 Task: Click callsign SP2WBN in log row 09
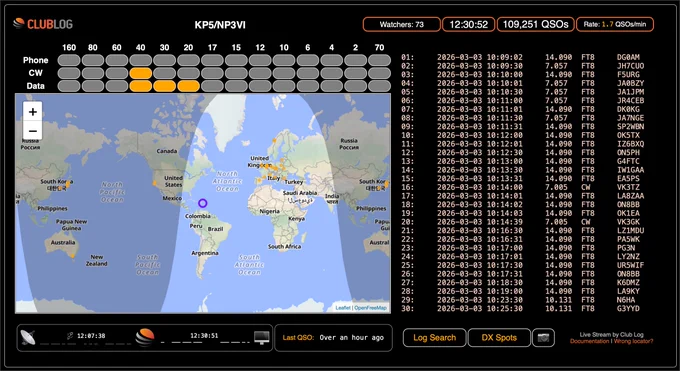point(631,127)
